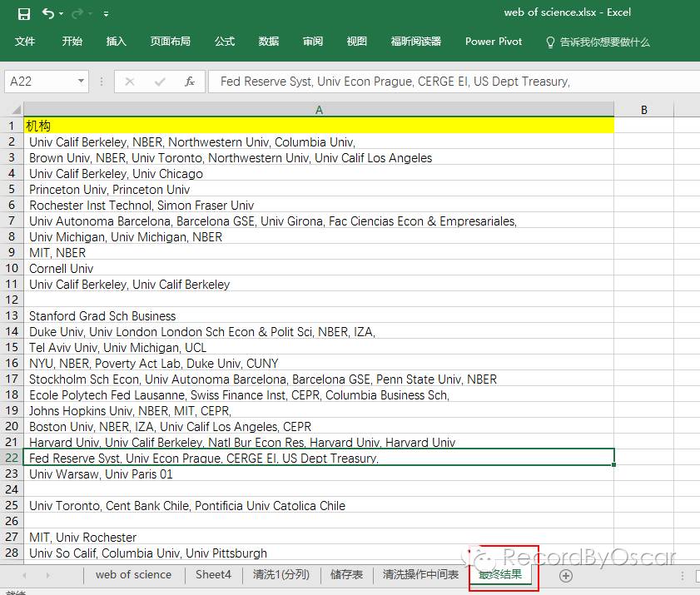Click the New Sheet plus icon
The height and width of the screenshot is (595, 700).
coord(566,576)
